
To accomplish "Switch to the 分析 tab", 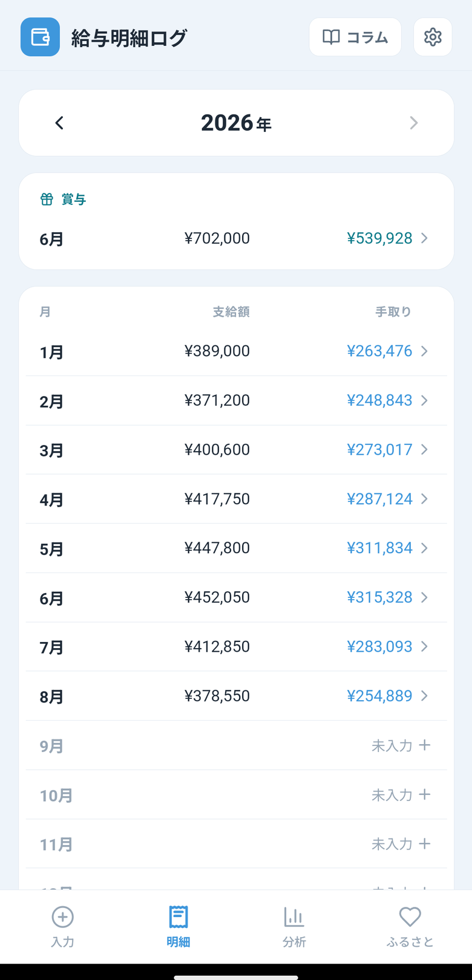I will pos(294,927).
